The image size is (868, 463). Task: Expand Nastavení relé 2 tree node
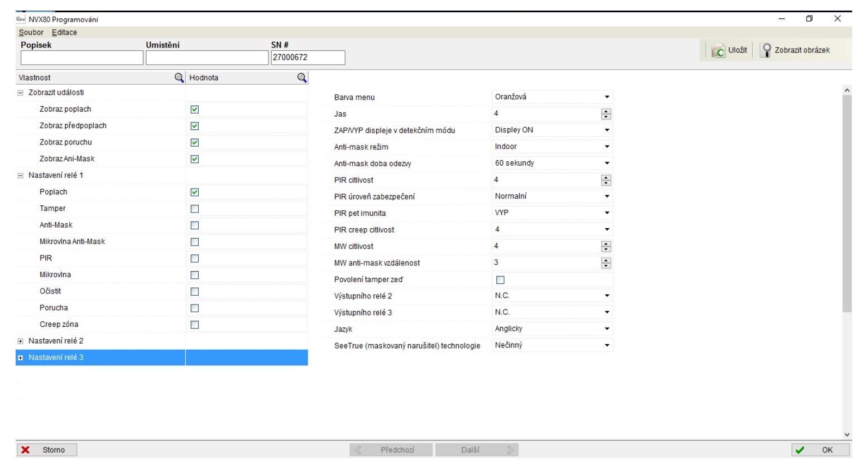pyautogui.click(x=21, y=341)
